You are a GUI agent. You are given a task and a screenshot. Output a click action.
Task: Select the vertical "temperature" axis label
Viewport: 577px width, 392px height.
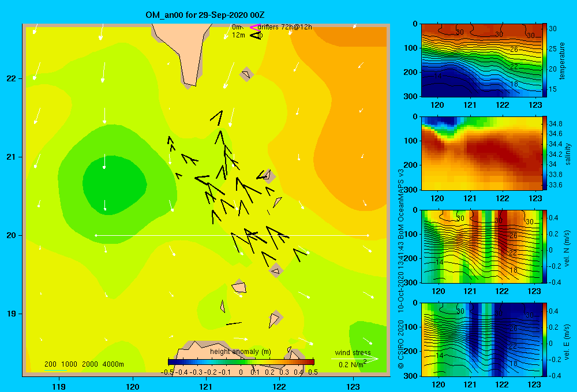click(562, 61)
